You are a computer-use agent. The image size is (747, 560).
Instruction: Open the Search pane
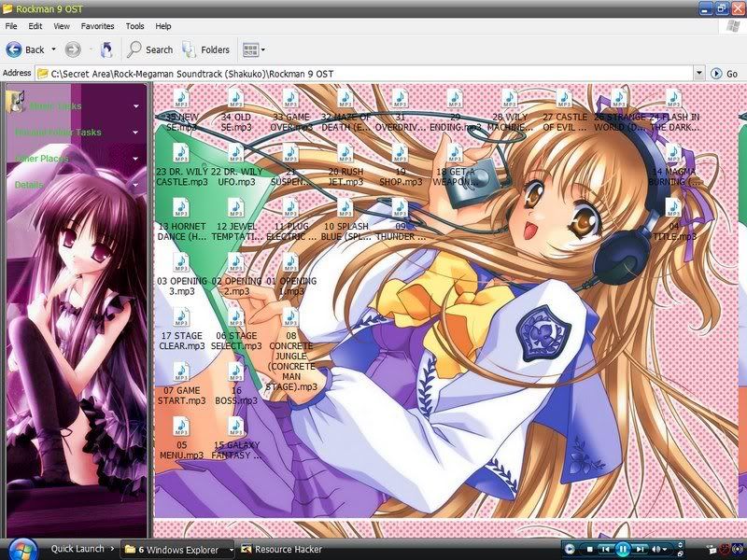tap(150, 49)
